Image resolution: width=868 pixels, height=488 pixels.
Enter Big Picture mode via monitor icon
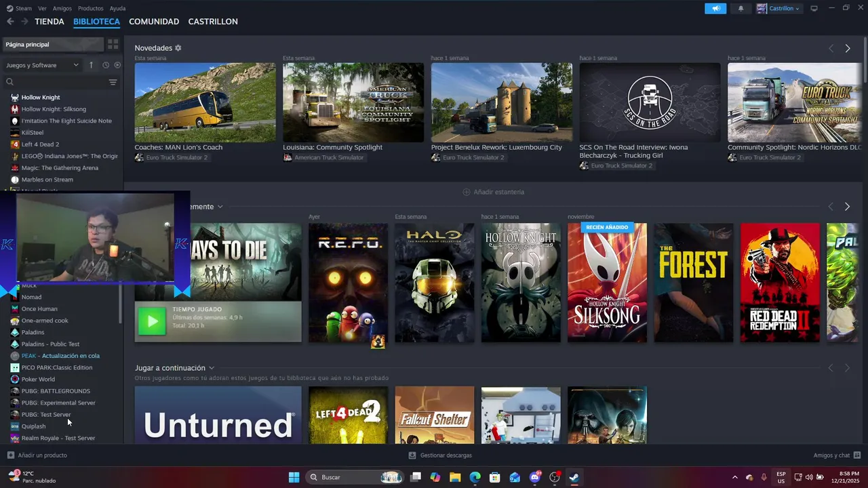(x=814, y=8)
